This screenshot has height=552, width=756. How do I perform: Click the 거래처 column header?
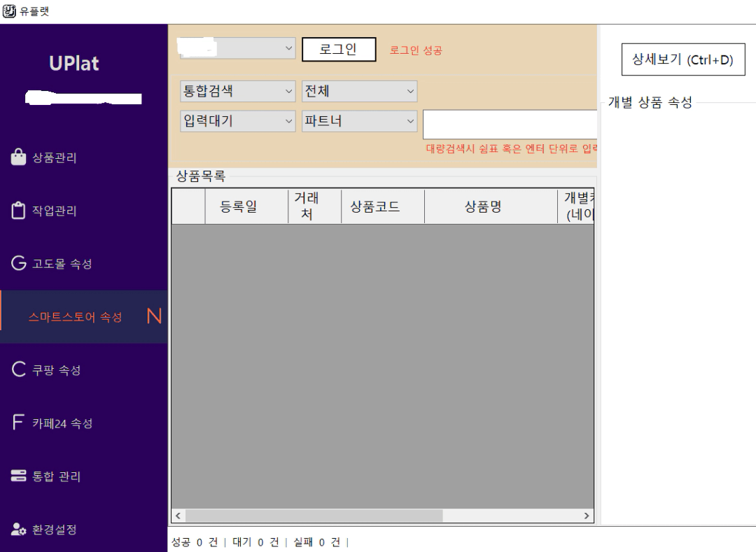(314, 206)
